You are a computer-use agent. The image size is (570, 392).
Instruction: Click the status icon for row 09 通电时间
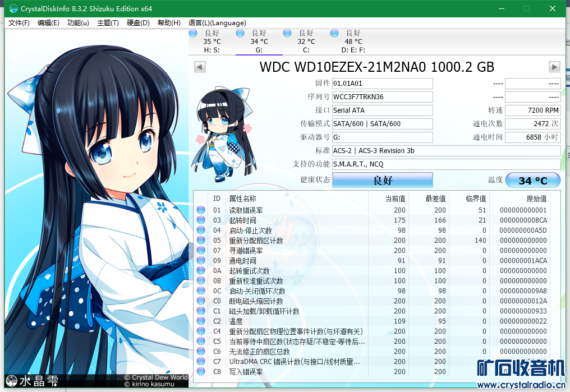point(201,260)
